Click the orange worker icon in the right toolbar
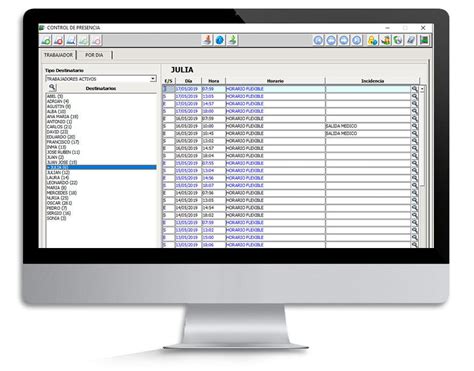This screenshot has width=474, height=371. click(x=385, y=40)
